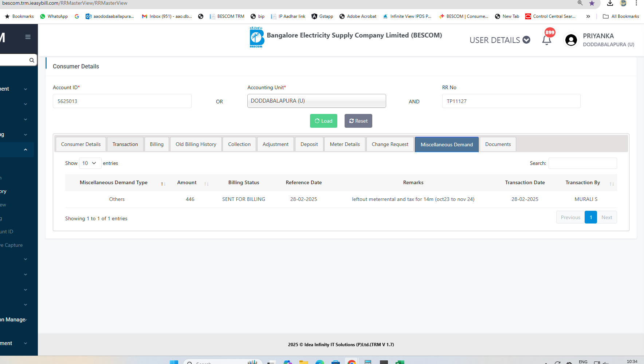Click the 'SENT FOR BILLING' status cell
This screenshot has height=364, width=644.
(244, 199)
